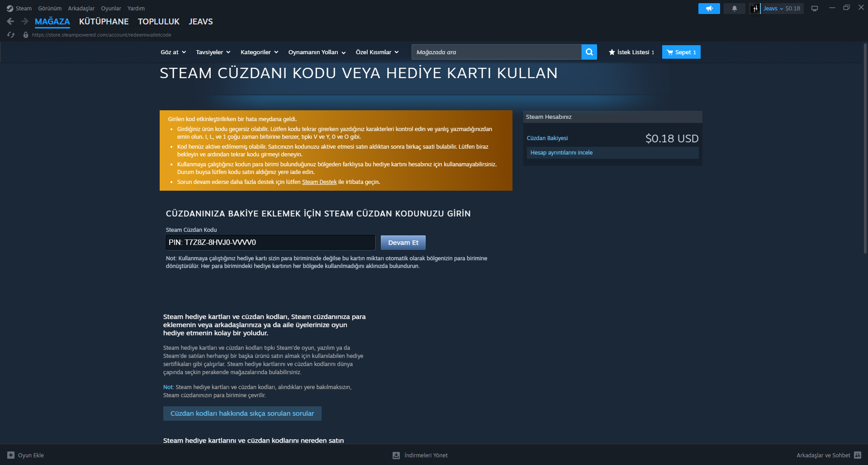Go forward with the forward arrow

coord(25,21)
